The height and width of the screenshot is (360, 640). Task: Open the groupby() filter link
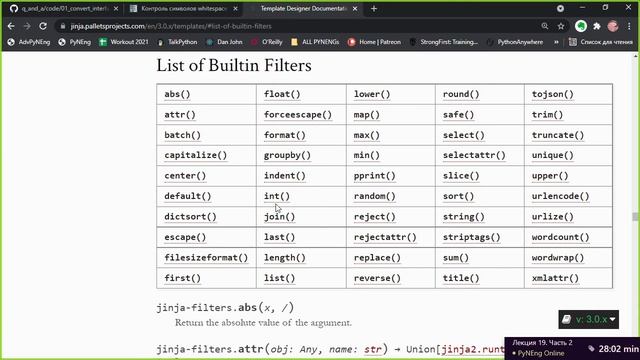pos(287,155)
